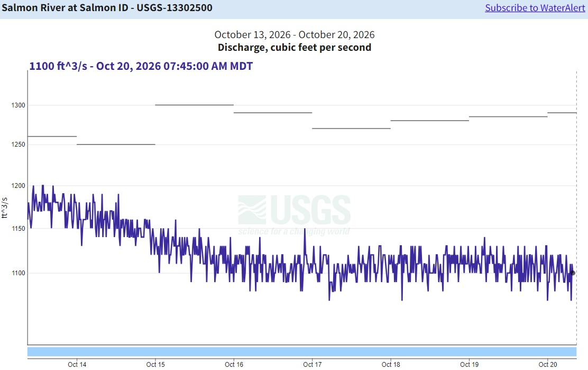Click the October 13, 2026 - October 20, 2026 date range

point(295,34)
